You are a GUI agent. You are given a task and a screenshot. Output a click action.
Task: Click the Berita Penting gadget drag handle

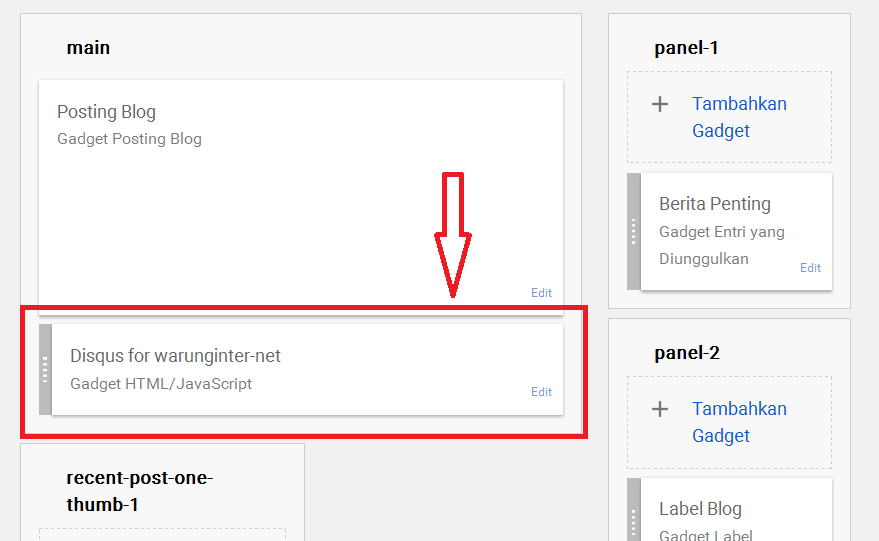click(634, 232)
